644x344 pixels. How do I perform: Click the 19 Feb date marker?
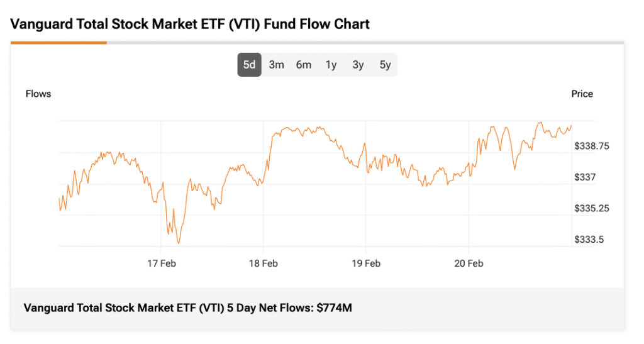click(366, 264)
